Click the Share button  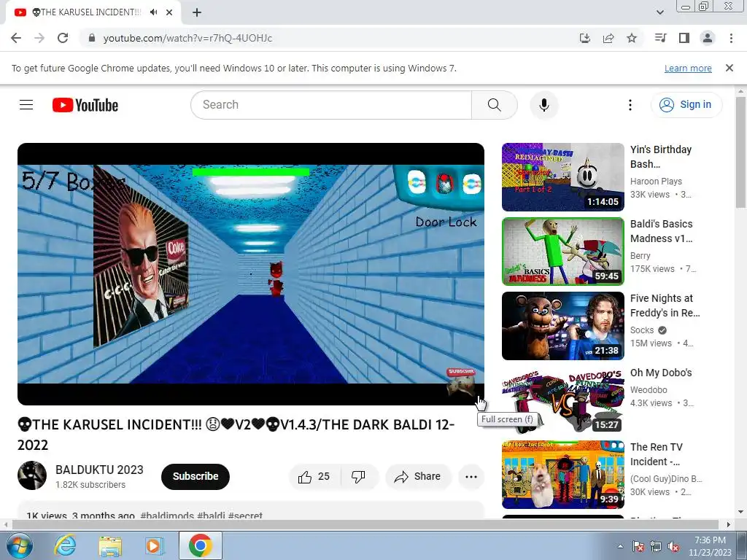tap(418, 477)
